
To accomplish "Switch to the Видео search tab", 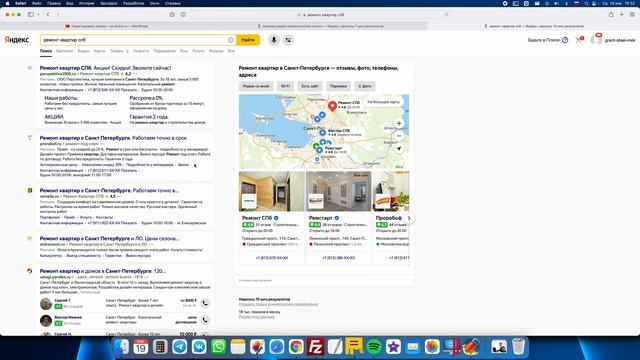I will pos(83,51).
